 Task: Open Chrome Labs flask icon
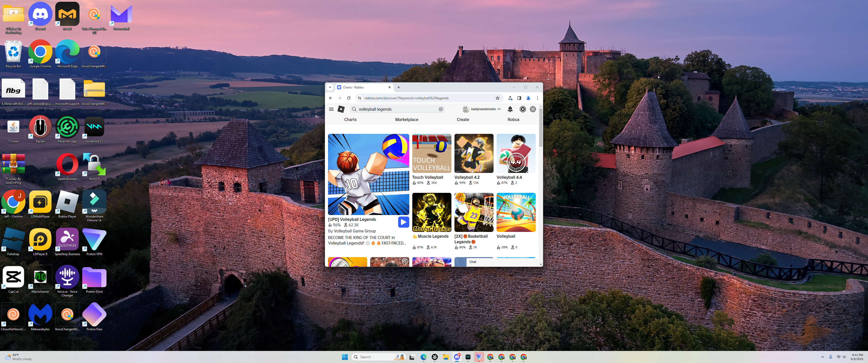[510, 98]
